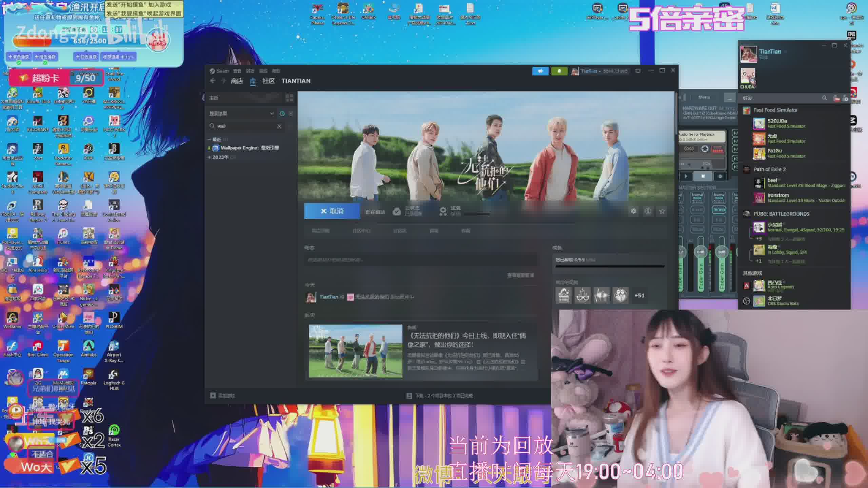The width and height of the screenshot is (868, 488).
Task: Click the recent activity clock icon
Action: point(282,114)
